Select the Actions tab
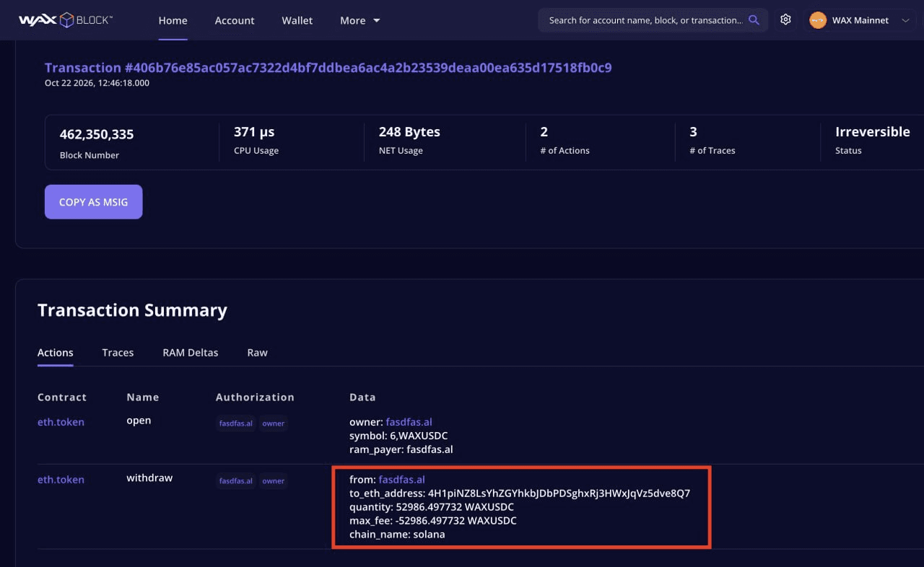924x567 pixels. pyautogui.click(x=56, y=353)
